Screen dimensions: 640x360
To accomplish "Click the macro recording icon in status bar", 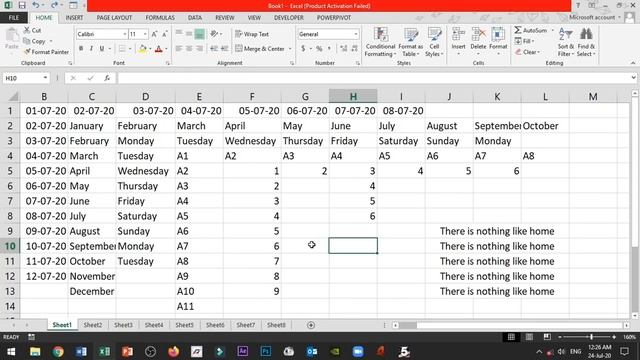I will (x=31, y=337).
